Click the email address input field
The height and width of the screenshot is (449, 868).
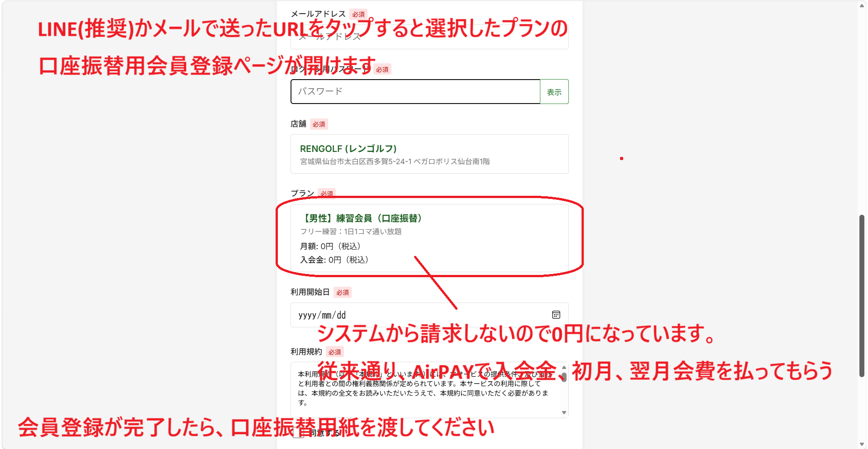point(429,37)
